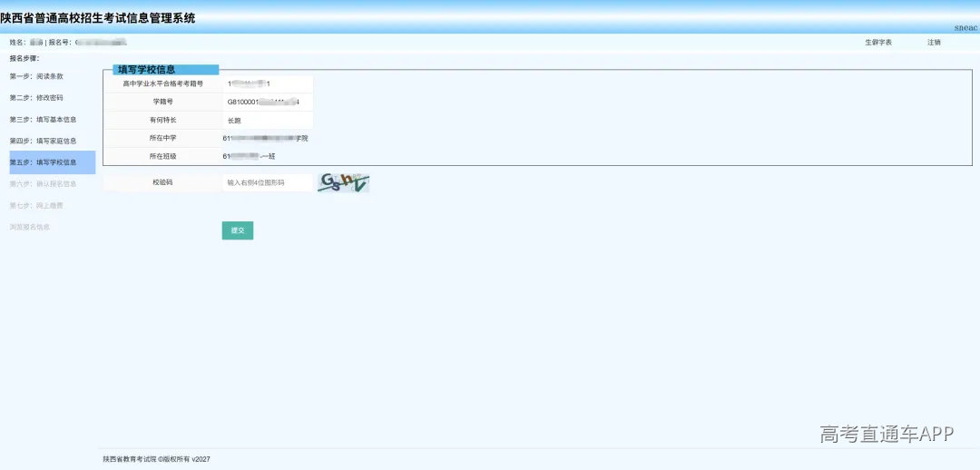Open step one 阅读条款

click(x=36, y=76)
